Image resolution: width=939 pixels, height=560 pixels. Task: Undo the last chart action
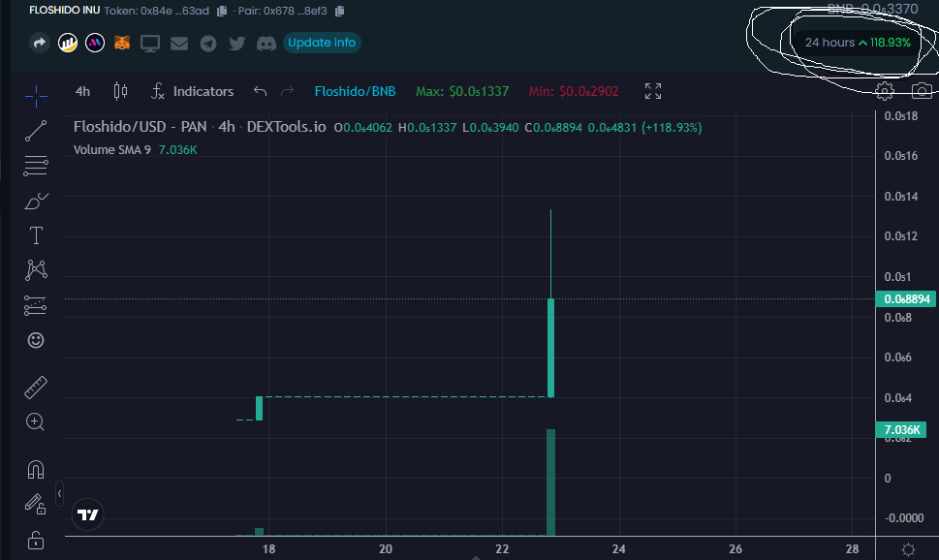pyautogui.click(x=260, y=91)
